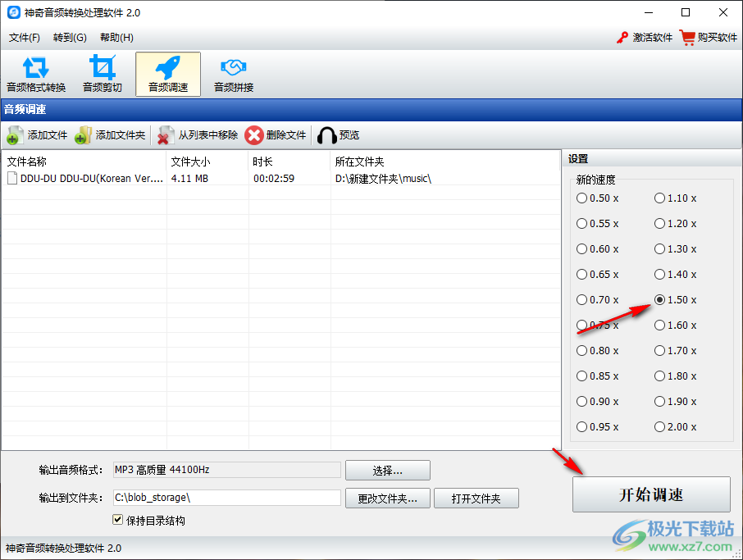Click 购买软件 shopping cart icon
Screen dimensions: 743x560
point(687,38)
